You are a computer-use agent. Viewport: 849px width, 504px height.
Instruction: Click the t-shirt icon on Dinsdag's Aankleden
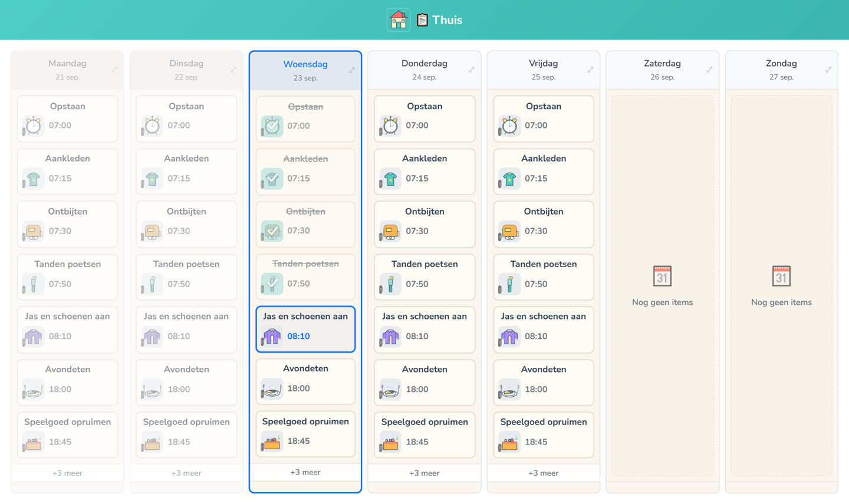coord(152,179)
